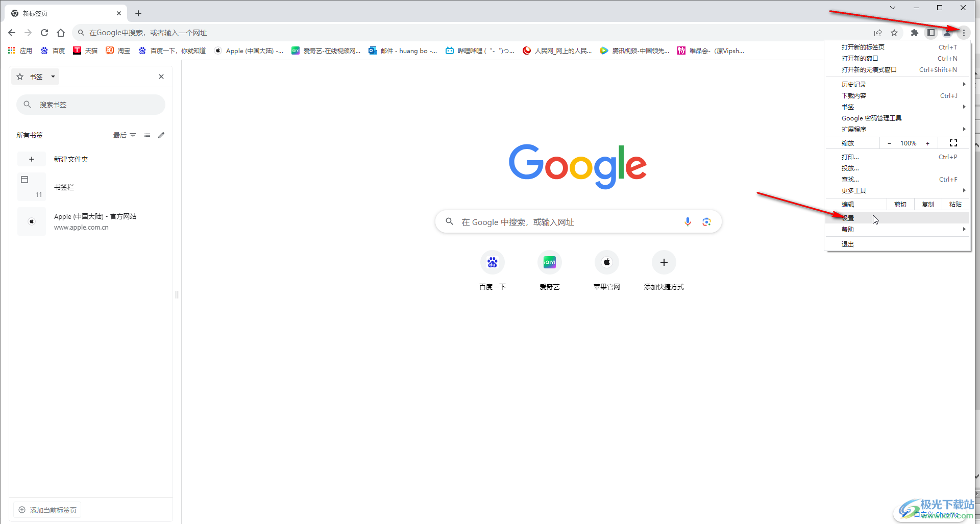Click 粘贴 in the edit row
980x524 pixels.
point(955,204)
